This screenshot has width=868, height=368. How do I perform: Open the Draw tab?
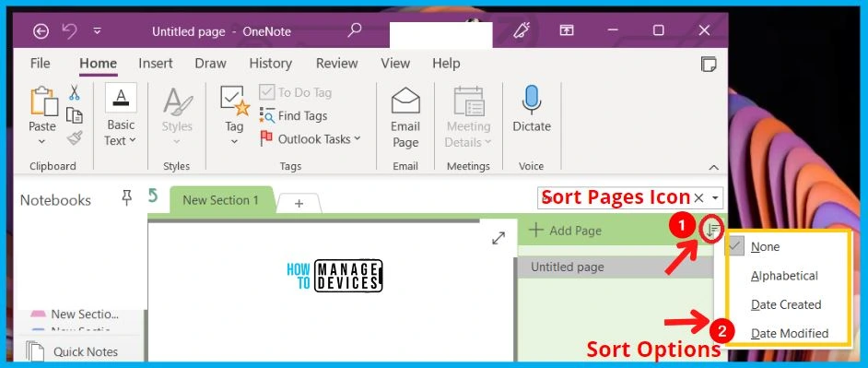pos(210,64)
